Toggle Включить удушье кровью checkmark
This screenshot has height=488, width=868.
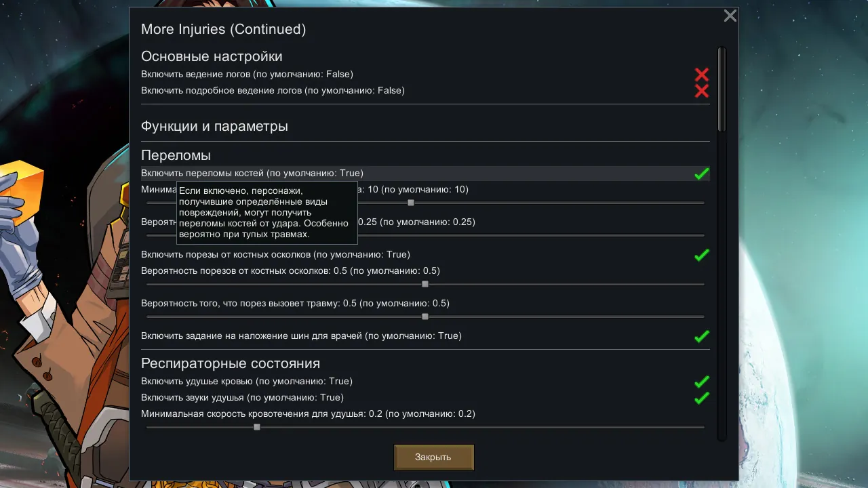(x=702, y=382)
